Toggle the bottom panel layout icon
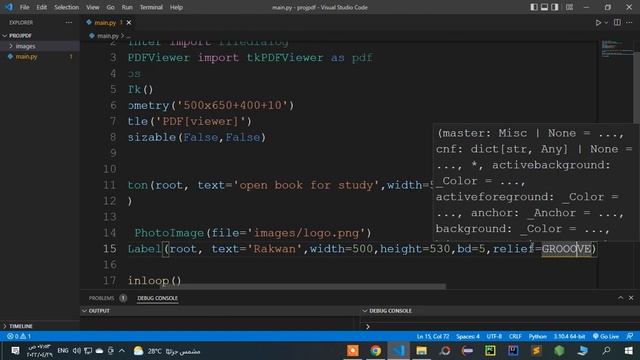Viewport: 640px width, 360px height. 544,7
